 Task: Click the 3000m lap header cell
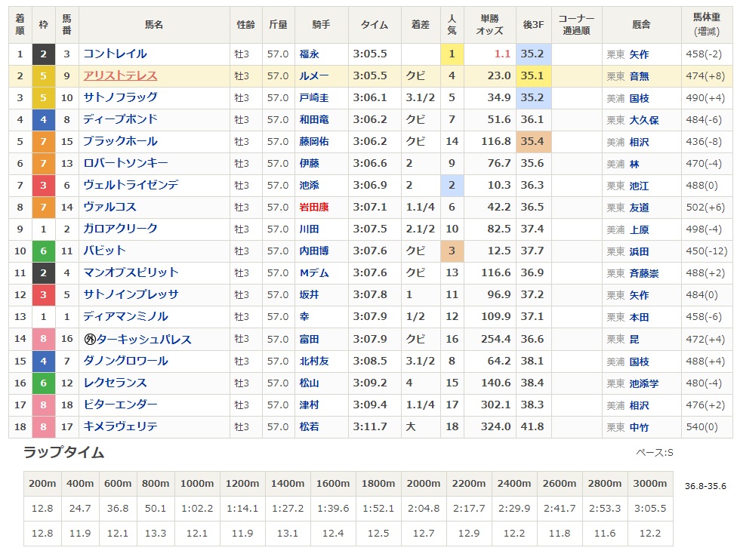point(650,484)
